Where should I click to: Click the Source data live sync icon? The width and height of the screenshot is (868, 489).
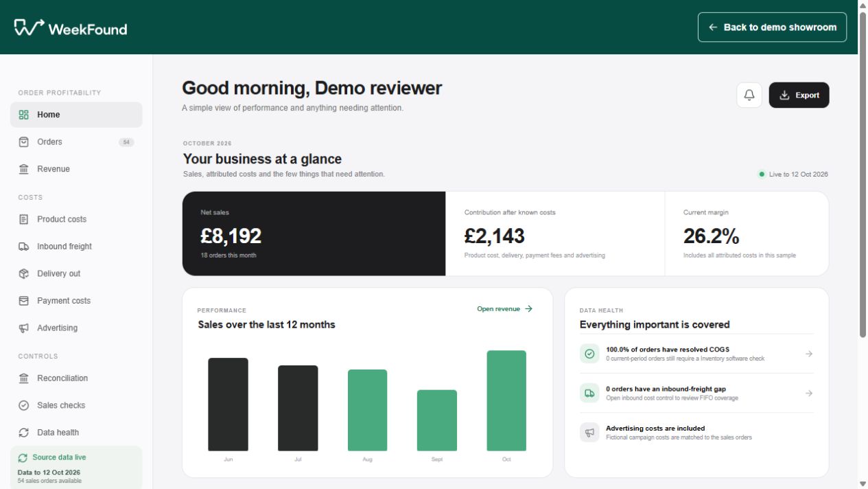click(23, 457)
